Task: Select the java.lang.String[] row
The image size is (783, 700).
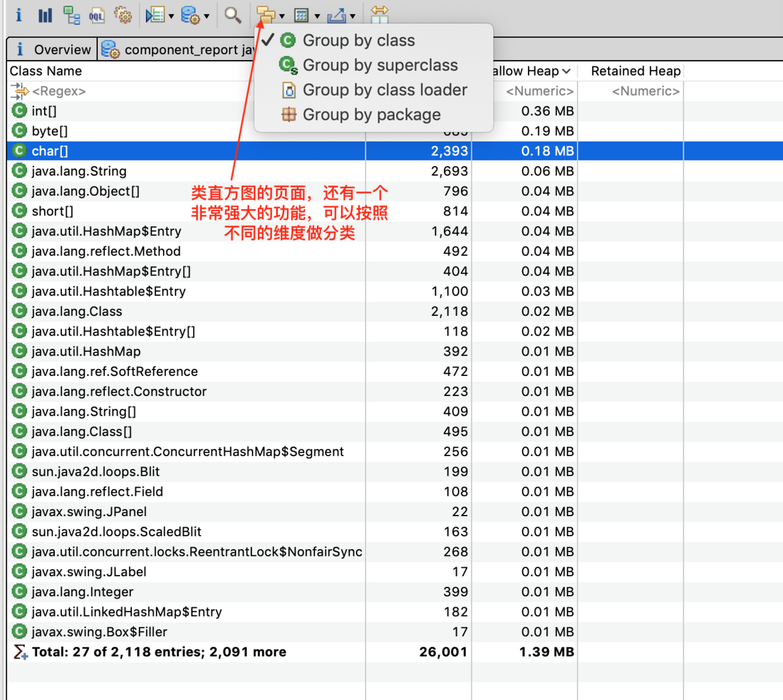Action: coord(395,411)
